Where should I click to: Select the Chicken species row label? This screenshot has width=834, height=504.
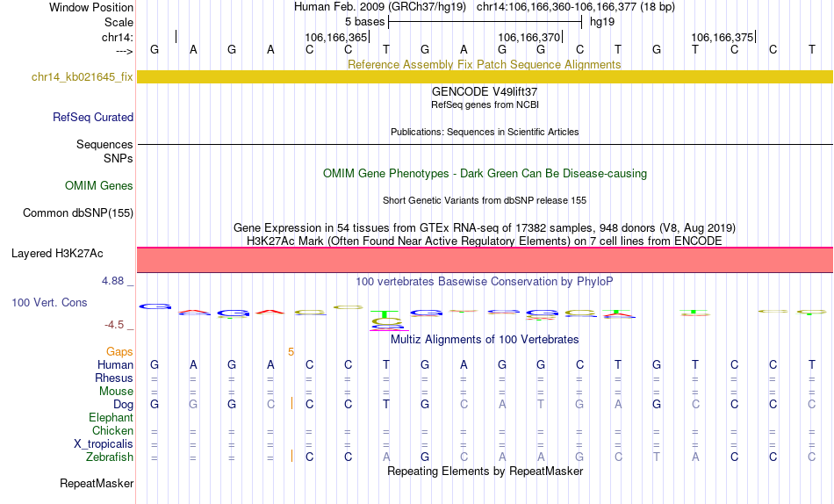point(112,430)
